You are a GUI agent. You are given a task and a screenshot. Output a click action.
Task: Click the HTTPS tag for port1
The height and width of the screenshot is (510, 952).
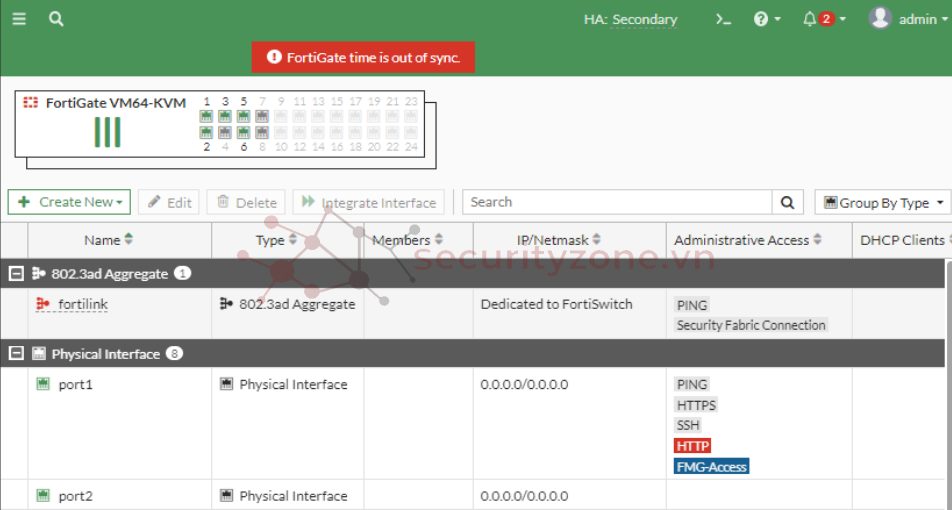pos(696,404)
